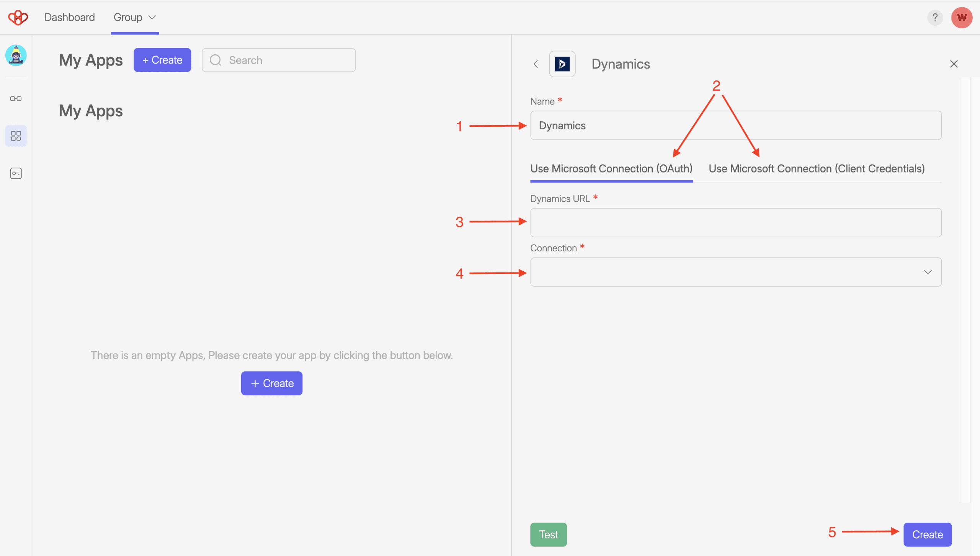Click the Dynamics app logo icon
The image size is (980, 556).
[562, 64]
